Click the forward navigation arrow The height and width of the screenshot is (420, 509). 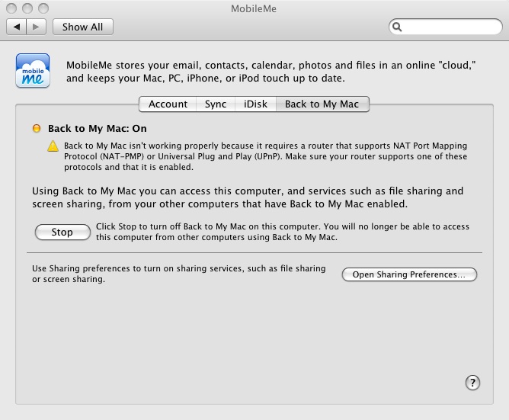(x=36, y=27)
